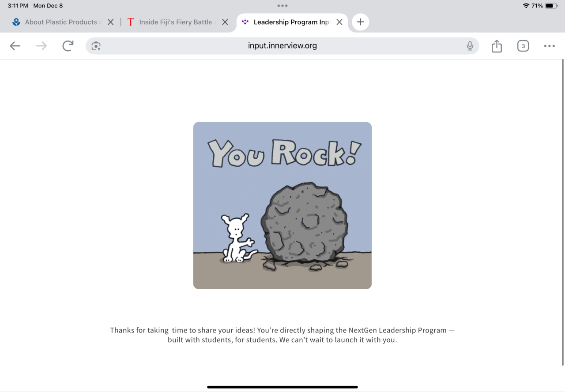Close the Inside Fiji's Fiery Battle tab
This screenshot has height=392, width=565.
tap(225, 22)
